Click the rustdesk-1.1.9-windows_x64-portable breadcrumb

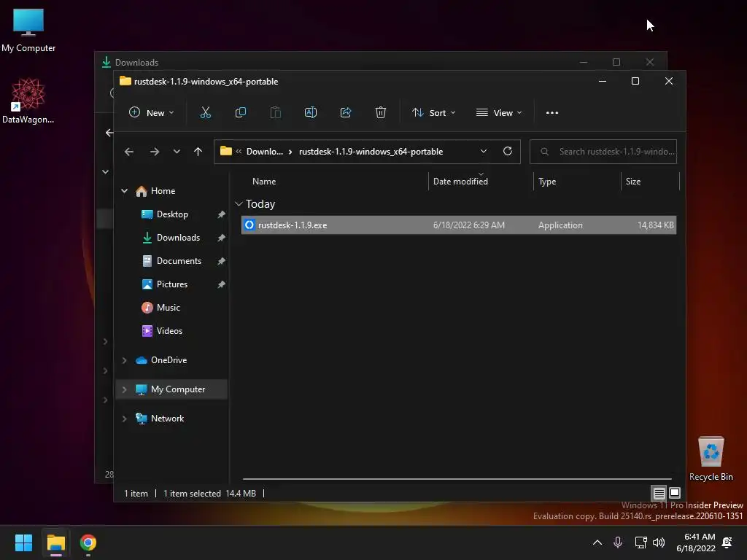click(371, 152)
